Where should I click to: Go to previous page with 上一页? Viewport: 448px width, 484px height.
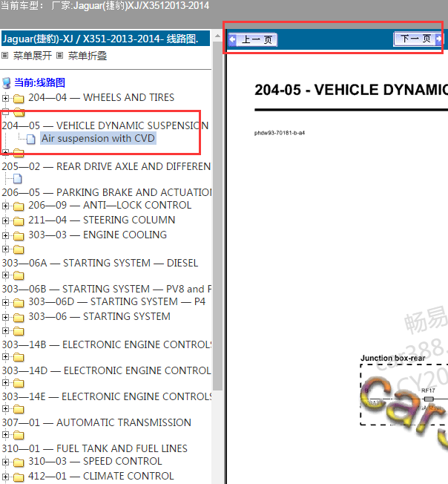[x=253, y=39]
